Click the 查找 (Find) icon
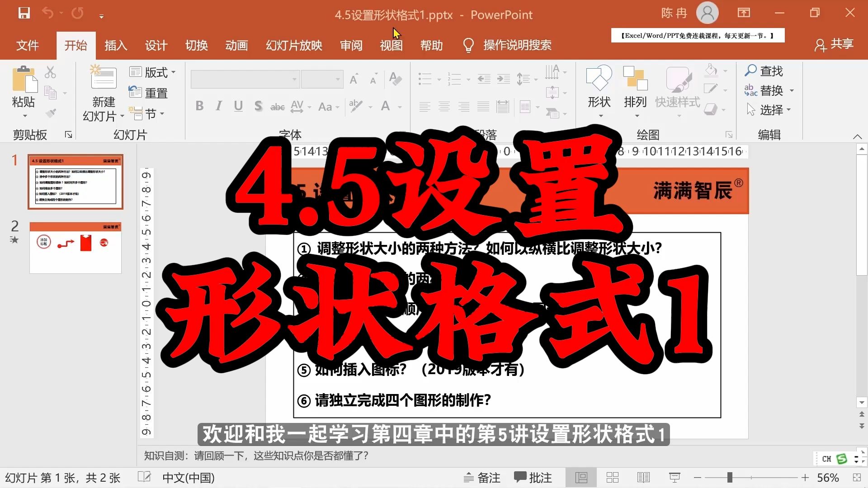 [x=765, y=71]
